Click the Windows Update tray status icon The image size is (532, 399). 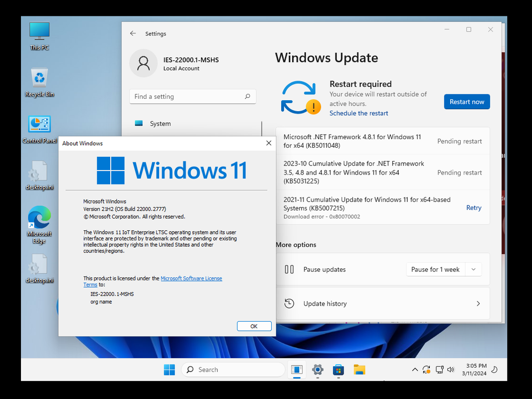click(426, 370)
